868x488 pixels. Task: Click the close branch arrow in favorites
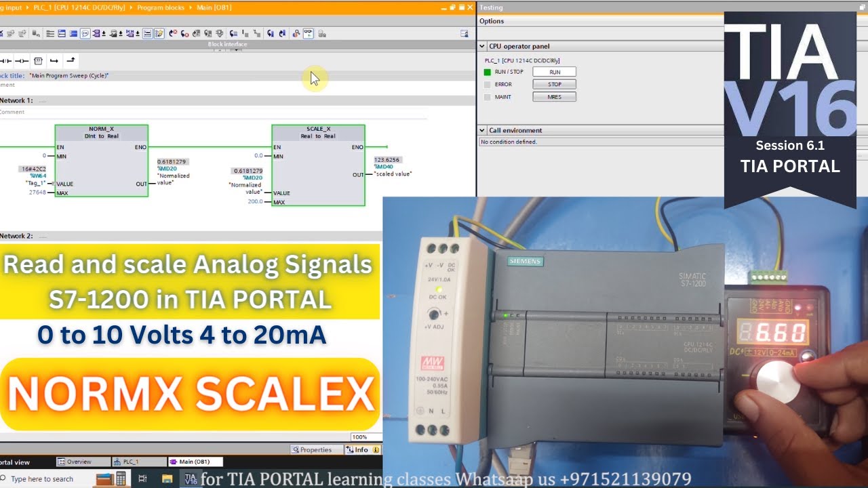(71, 61)
